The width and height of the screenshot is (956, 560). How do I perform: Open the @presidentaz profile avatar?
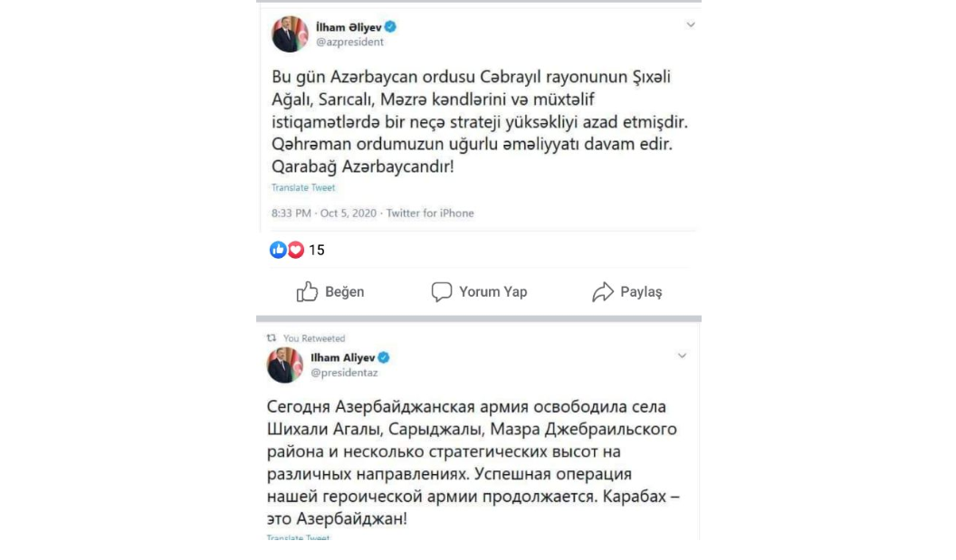(x=284, y=365)
